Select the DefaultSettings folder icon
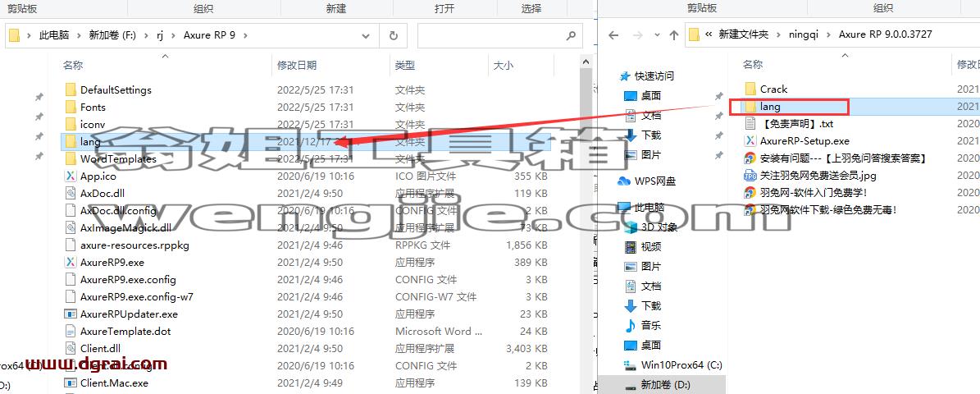980x394 pixels. tap(71, 90)
